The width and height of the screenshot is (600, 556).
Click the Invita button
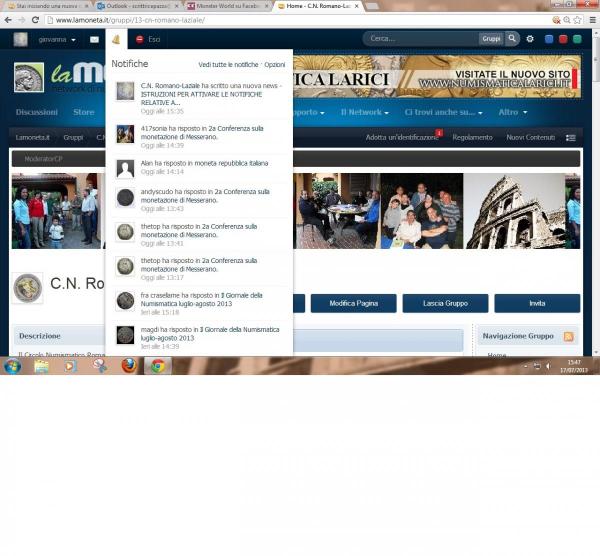click(537, 303)
